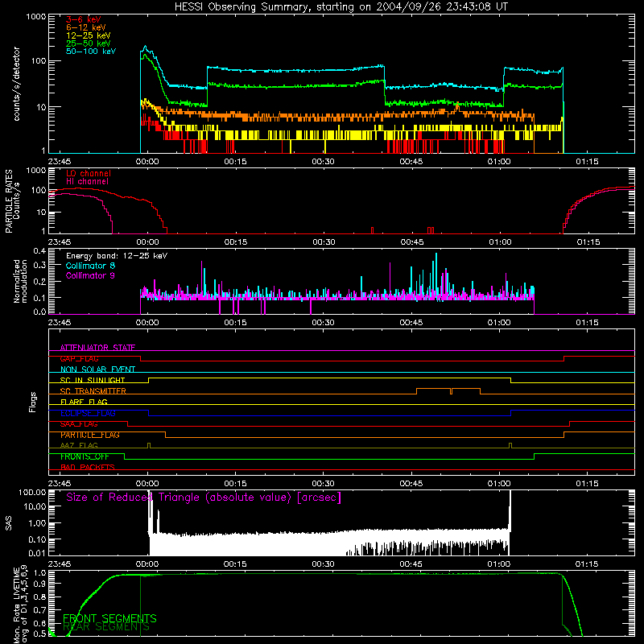Click the 01:00 tick under the SAS panel

coord(499,564)
